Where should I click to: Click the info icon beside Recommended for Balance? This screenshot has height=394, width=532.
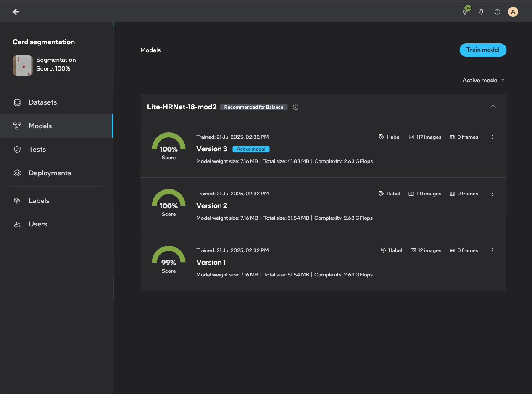295,107
